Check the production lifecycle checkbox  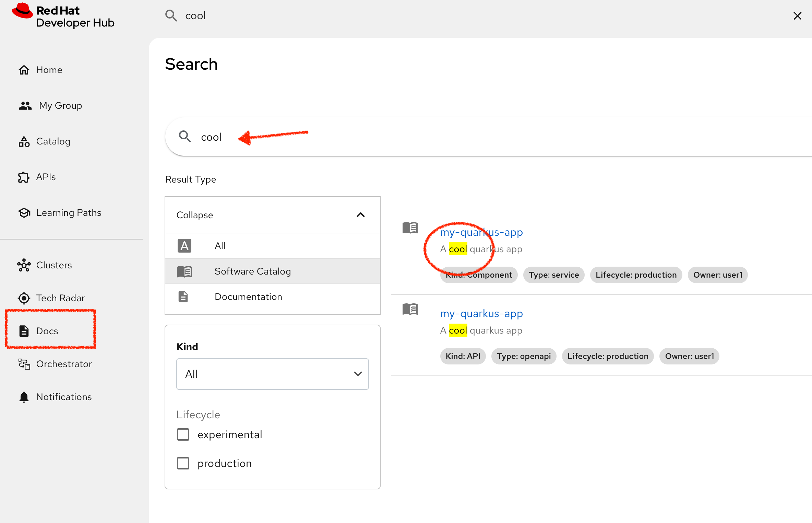[x=183, y=463]
